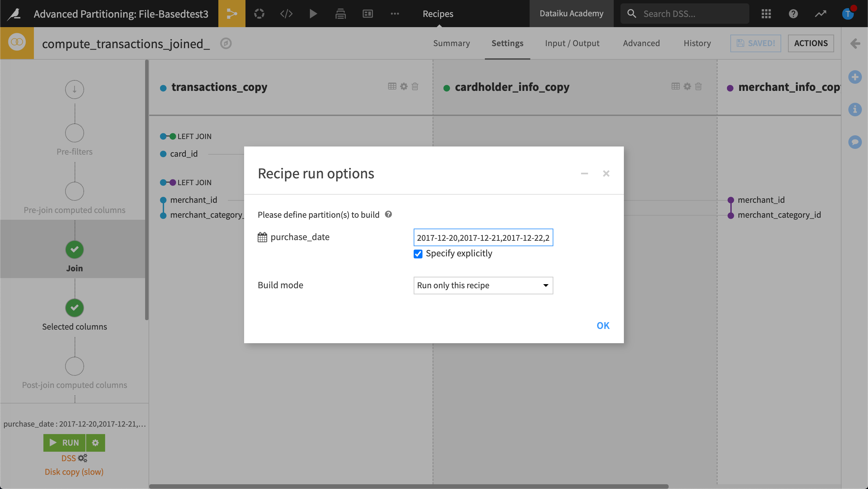This screenshot has height=489, width=868.
Task: Open the comments panel on the right edge
Action: pos(855,142)
